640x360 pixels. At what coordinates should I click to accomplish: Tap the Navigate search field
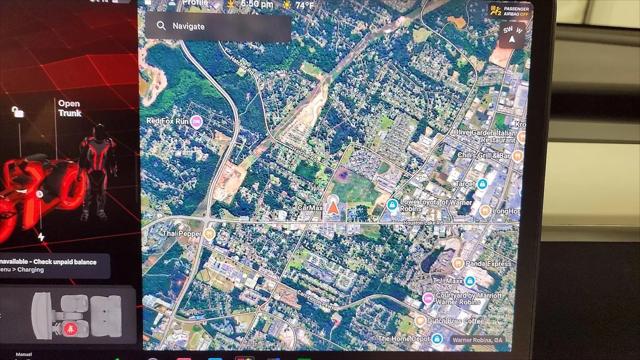pos(218,27)
